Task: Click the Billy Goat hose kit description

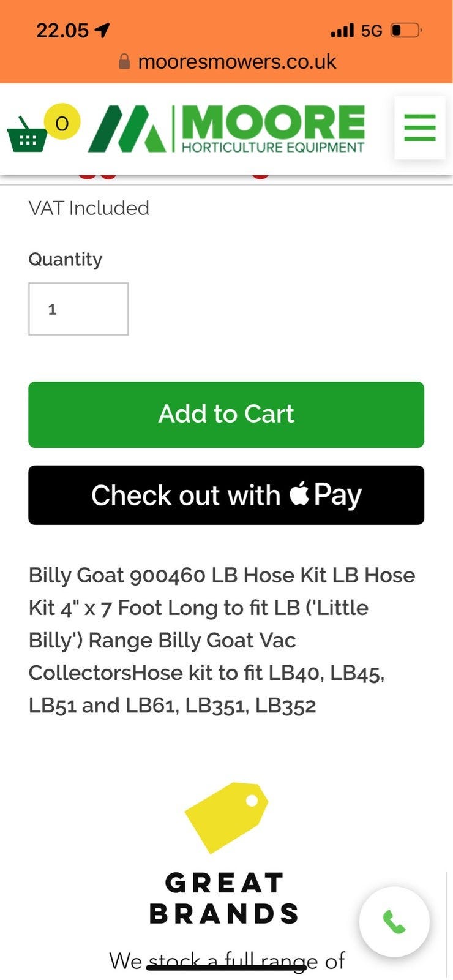Action: point(222,640)
